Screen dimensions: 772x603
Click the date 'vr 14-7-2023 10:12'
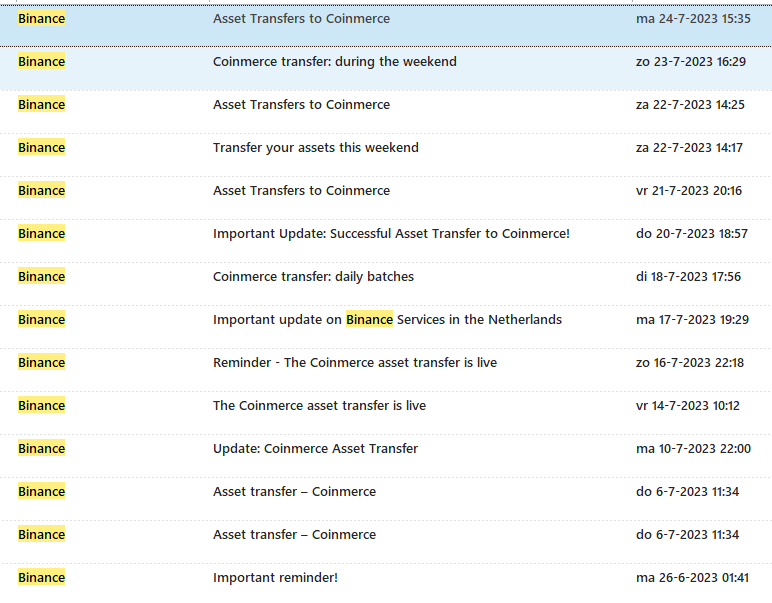coord(688,406)
